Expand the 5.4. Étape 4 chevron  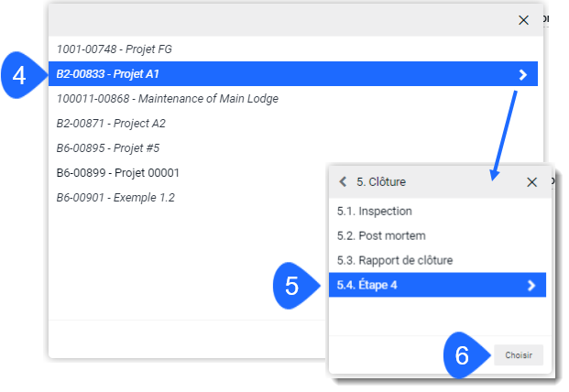(531, 286)
